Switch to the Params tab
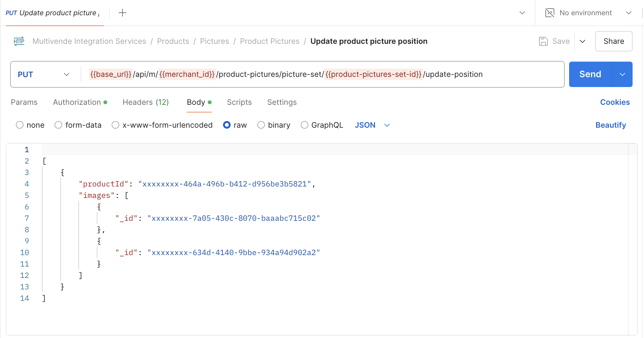644x338 pixels. pyautogui.click(x=24, y=102)
